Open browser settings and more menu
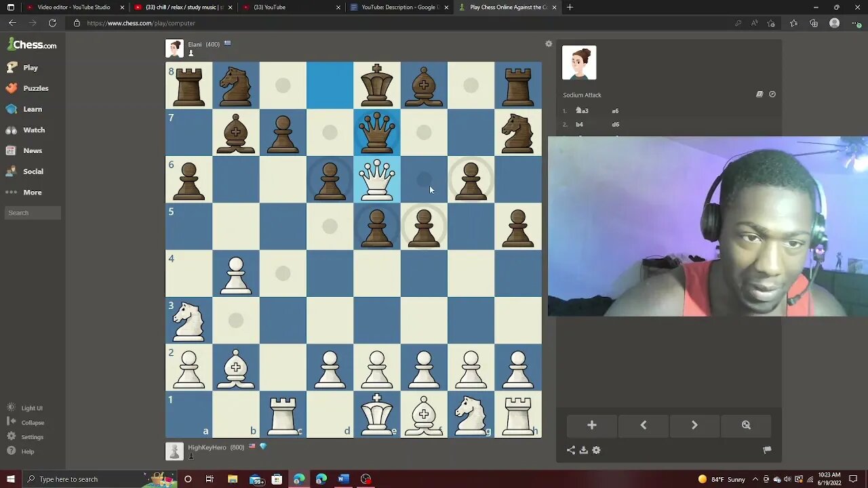 click(856, 23)
